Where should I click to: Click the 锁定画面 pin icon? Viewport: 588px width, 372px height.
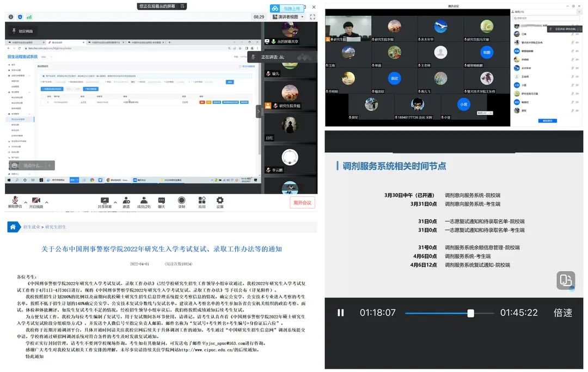point(14,30)
